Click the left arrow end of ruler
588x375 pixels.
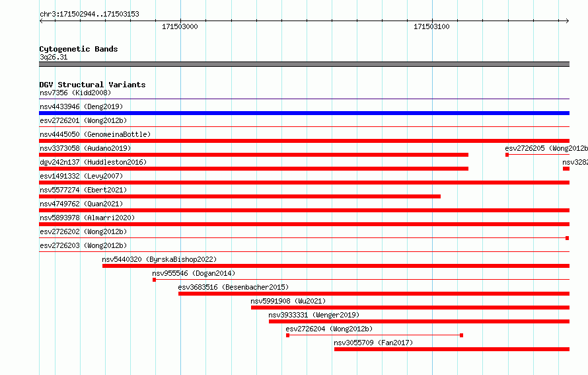coord(41,21)
